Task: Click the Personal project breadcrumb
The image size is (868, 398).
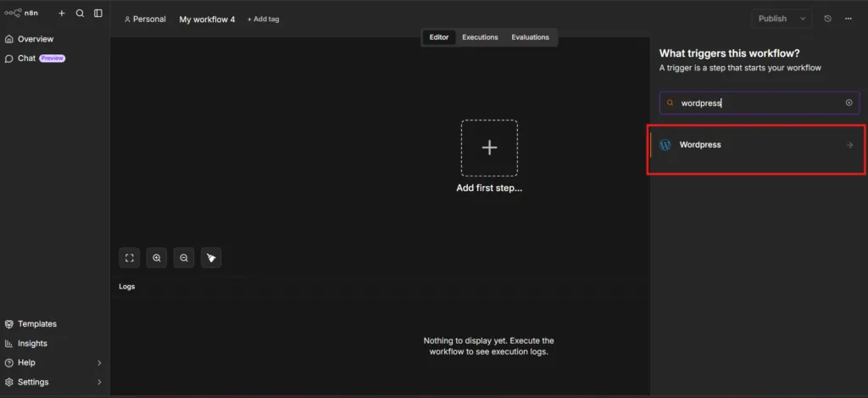Action: pyautogui.click(x=145, y=19)
